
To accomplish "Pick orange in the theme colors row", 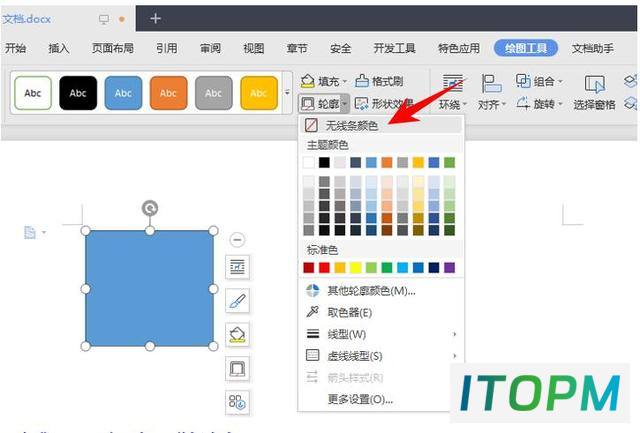I will pos(387,162).
